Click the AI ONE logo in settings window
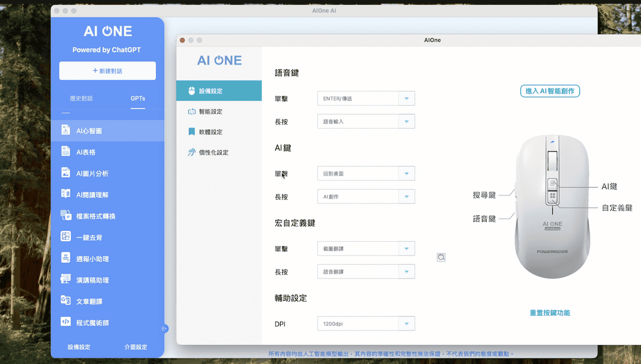The height and width of the screenshot is (364, 641). tap(220, 60)
